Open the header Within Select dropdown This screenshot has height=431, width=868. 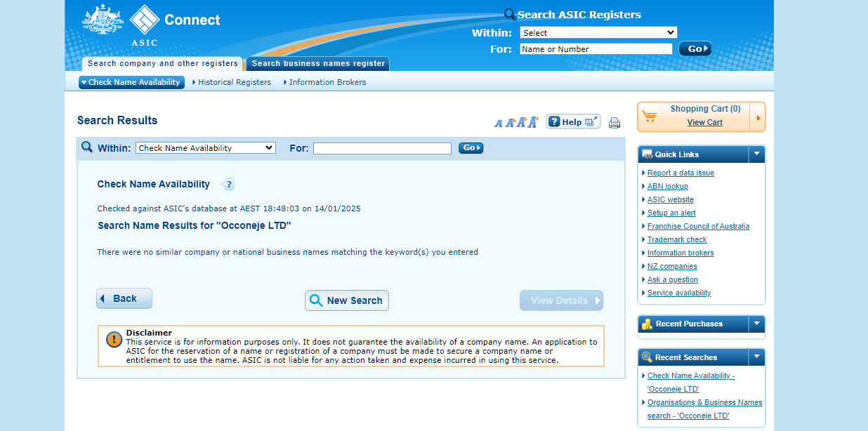(x=598, y=32)
